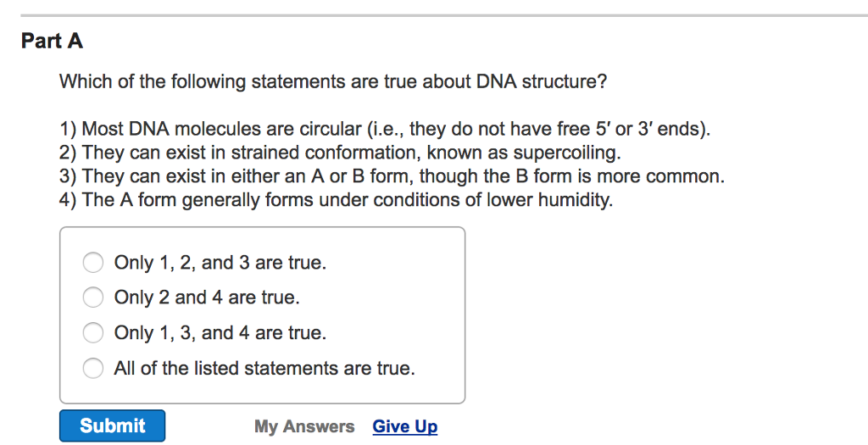Choose the "Only 2 and 4 are true" radio button
Viewport: 868px width, 445px height.
pyautogui.click(x=93, y=298)
